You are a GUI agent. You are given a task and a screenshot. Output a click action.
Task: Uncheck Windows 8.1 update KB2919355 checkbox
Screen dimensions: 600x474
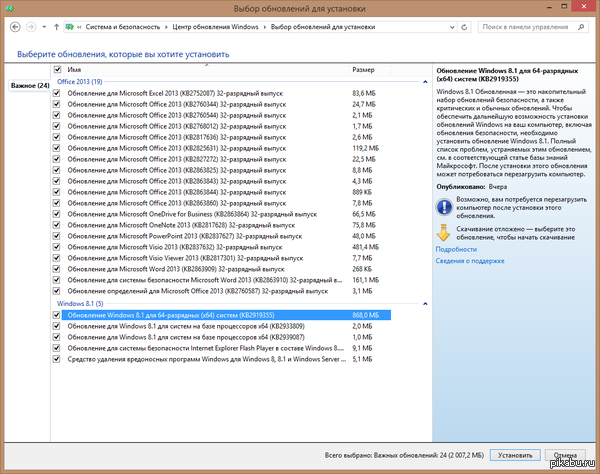click(57, 314)
